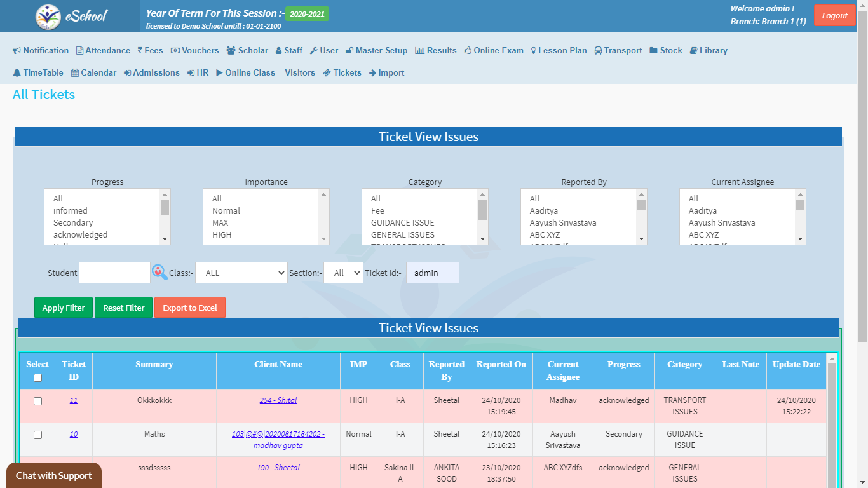Click the Library book icon
This screenshot has width=868, height=488.
tap(694, 51)
